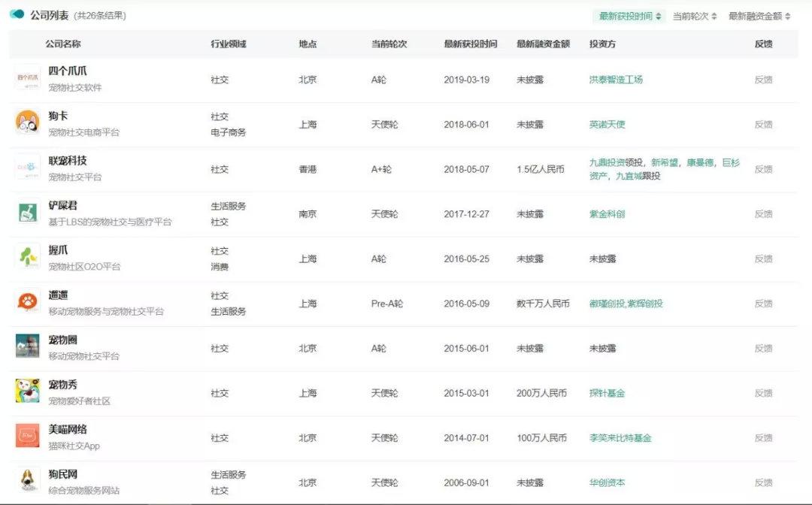Select the date 2006-09-01
Image resolution: width=812 pixels, height=505 pixels.
pyautogui.click(x=466, y=482)
